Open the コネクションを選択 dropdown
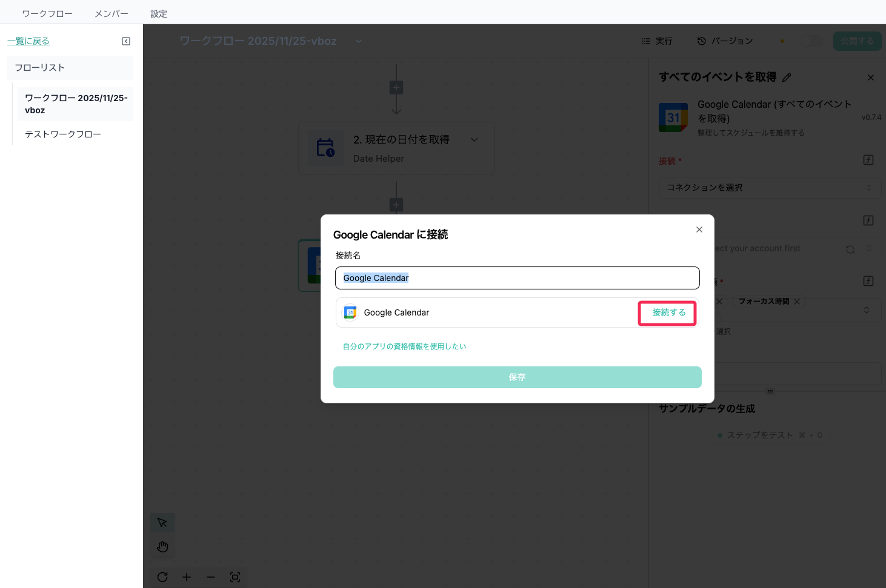The width and height of the screenshot is (886, 588). tap(770, 188)
